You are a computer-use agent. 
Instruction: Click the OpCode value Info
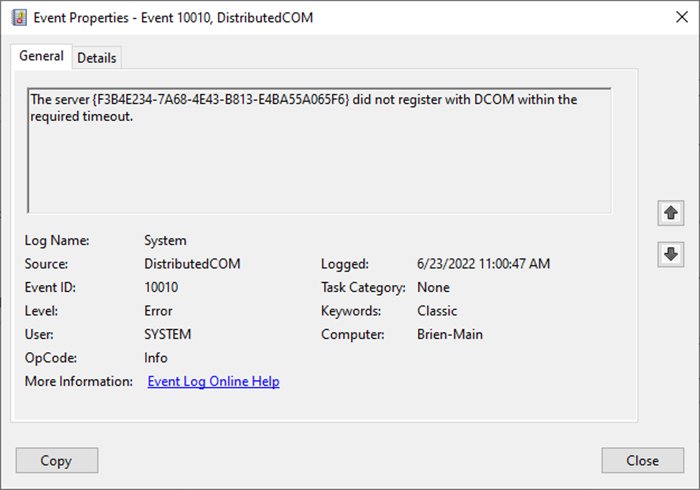156,357
